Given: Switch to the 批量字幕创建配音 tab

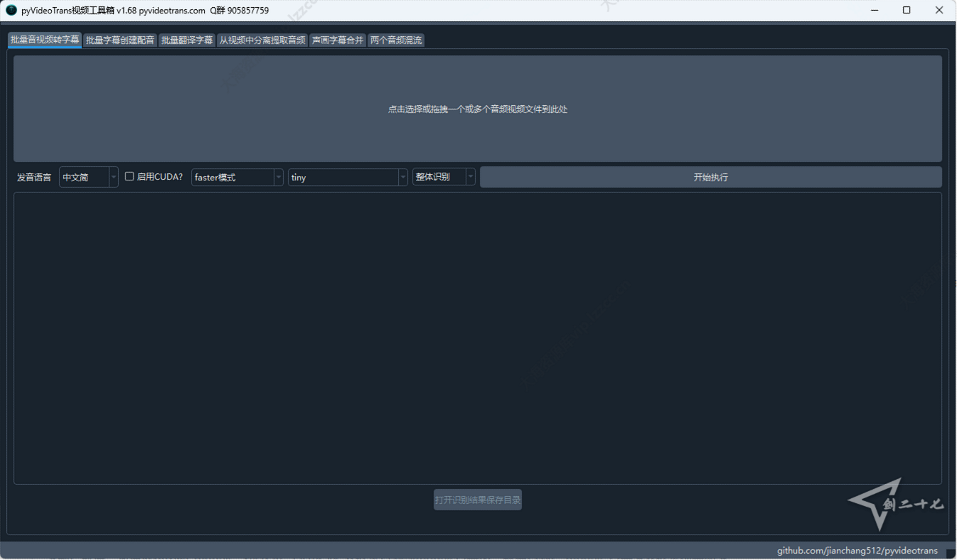Looking at the screenshot, I should coord(120,41).
